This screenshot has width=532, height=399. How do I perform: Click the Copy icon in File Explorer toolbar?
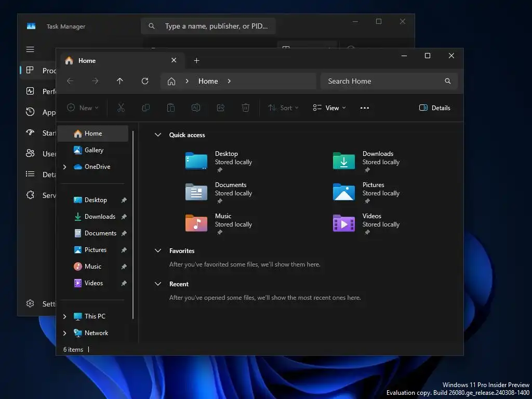146,108
